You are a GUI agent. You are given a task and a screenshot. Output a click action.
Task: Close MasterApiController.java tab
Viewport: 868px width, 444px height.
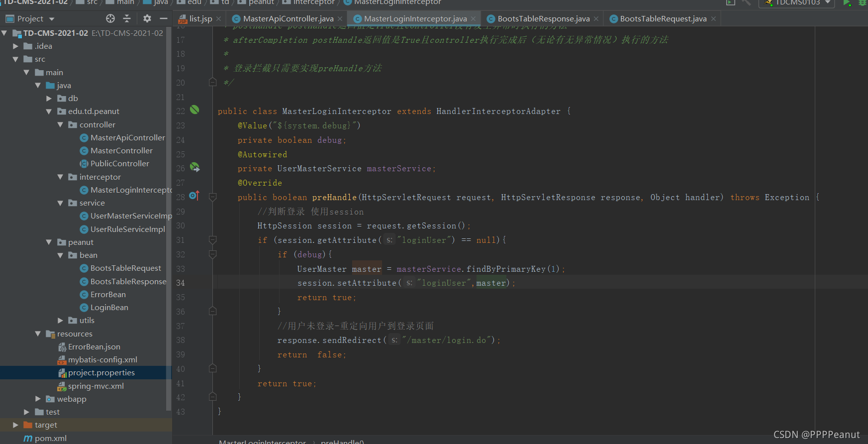(x=340, y=19)
